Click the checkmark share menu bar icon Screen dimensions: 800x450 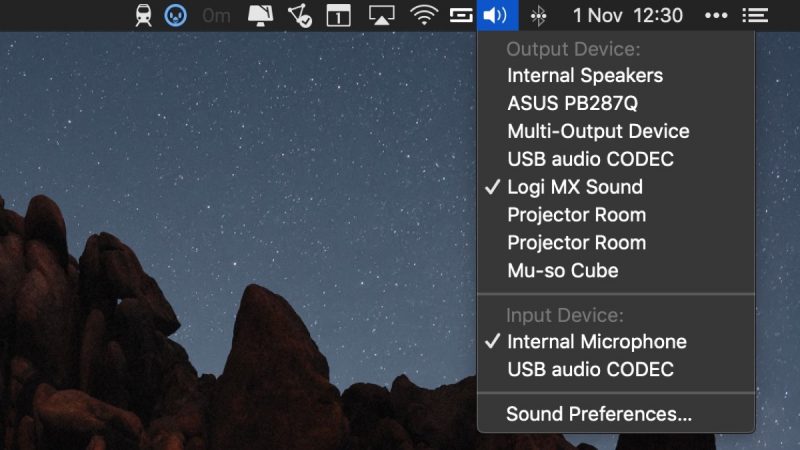click(x=300, y=15)
